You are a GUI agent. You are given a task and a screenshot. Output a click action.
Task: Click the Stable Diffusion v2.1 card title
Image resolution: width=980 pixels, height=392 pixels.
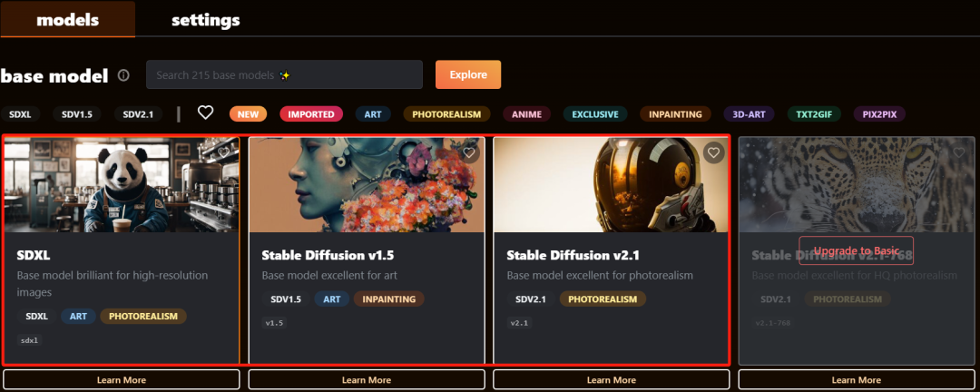573,256
